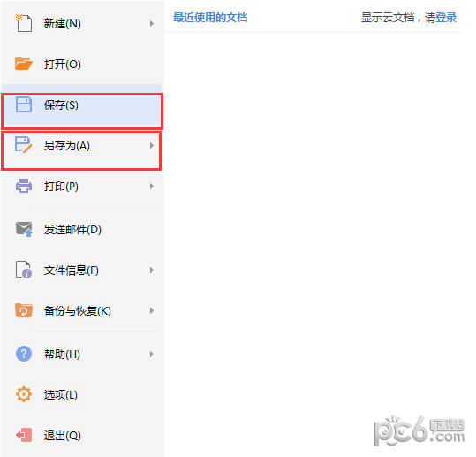This screenshot has height=457, width=476.
Task: Click the send mail envelope icon
Action: [24, 229]
